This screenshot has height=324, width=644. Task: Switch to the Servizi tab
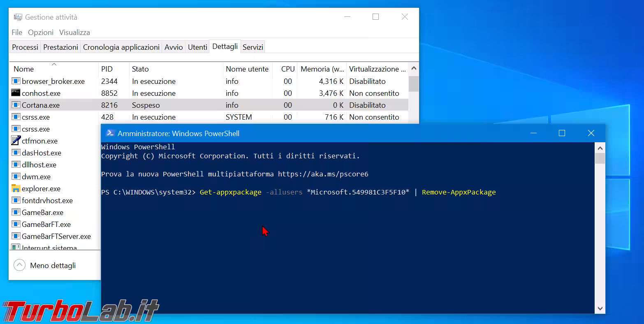tap(253, 47)
